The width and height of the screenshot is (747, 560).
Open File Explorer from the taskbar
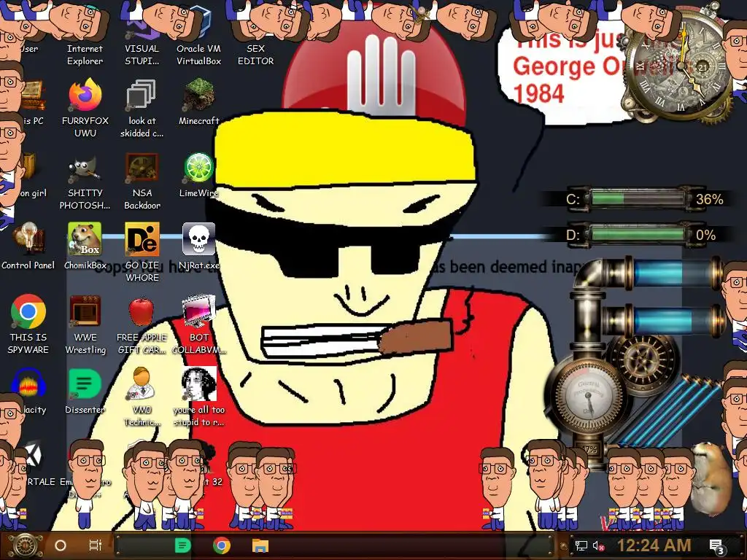(260, 545)
